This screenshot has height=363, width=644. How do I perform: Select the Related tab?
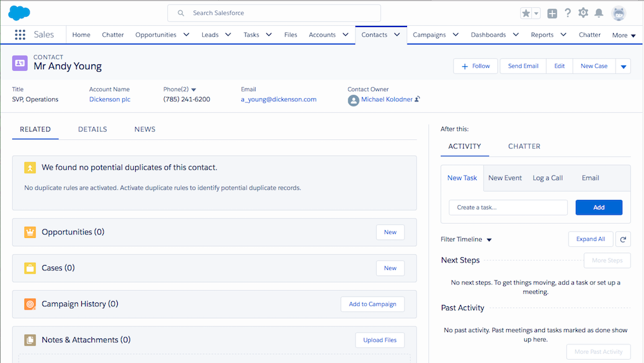pyautogui.click(x=35, y=129)
